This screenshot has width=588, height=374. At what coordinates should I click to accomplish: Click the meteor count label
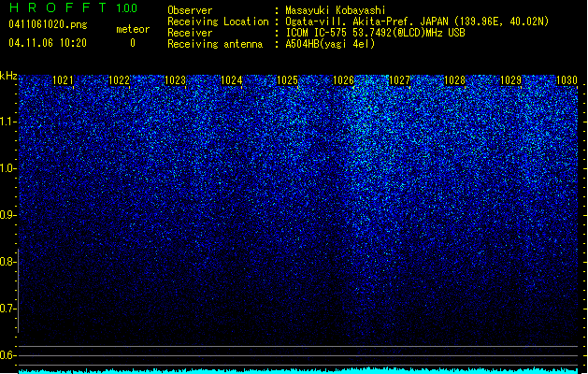pyautogui.click(x=133, y=29)
